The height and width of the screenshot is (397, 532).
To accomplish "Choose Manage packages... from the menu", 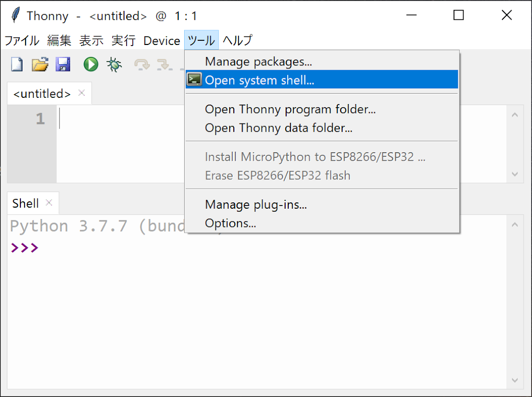I will point(322,61).
